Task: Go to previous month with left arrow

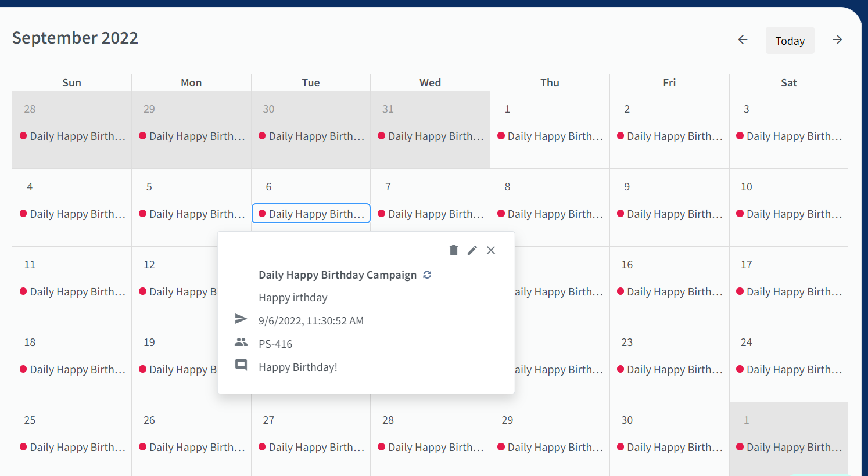Action: [x=743, y=39]
